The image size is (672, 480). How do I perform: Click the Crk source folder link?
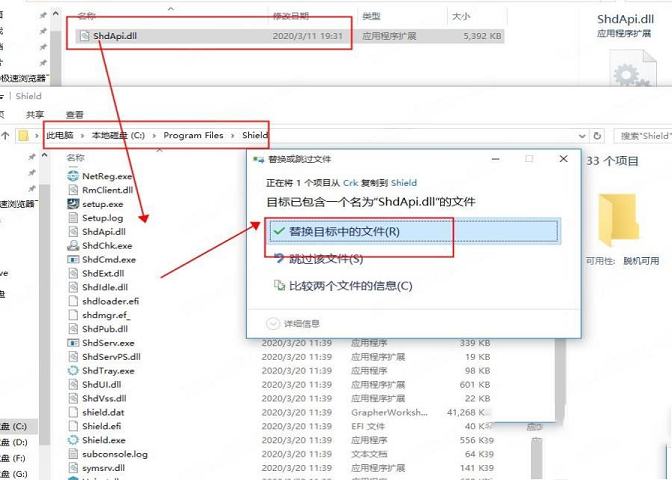coord(350,184)
